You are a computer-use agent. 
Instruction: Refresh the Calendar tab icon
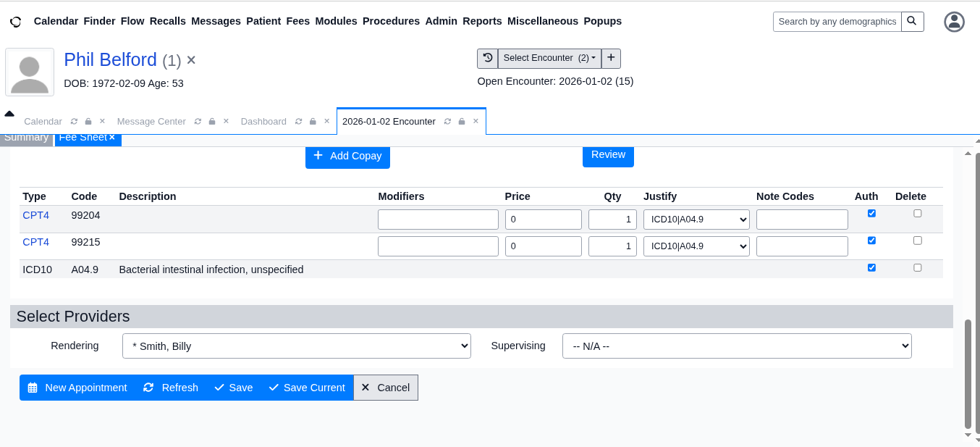(x=74, y=122)
